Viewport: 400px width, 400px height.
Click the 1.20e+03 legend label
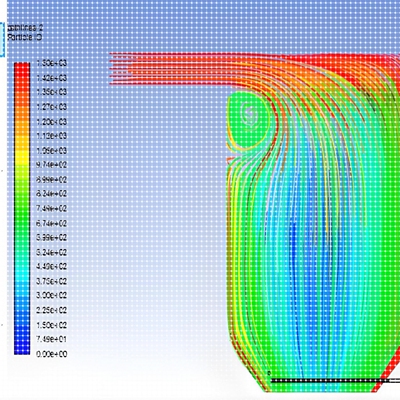(52, 122)
